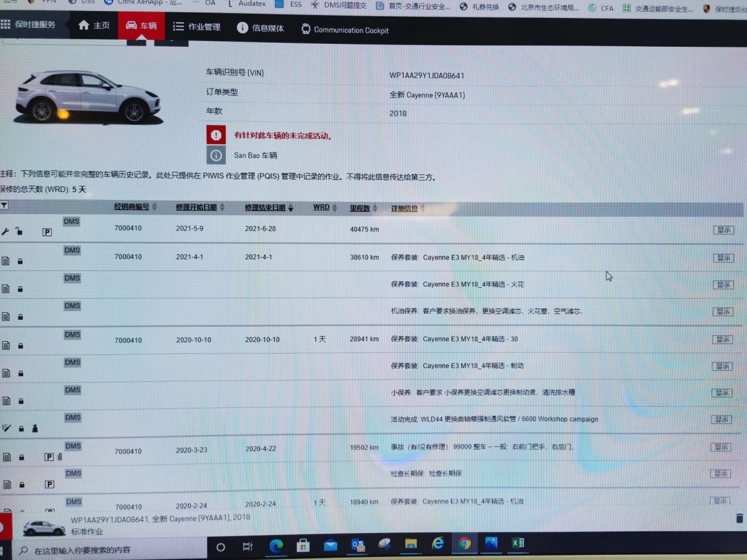Open Microsoft Edge from the taskbar
Screen dimensions: 747x560
pos(276,545)
